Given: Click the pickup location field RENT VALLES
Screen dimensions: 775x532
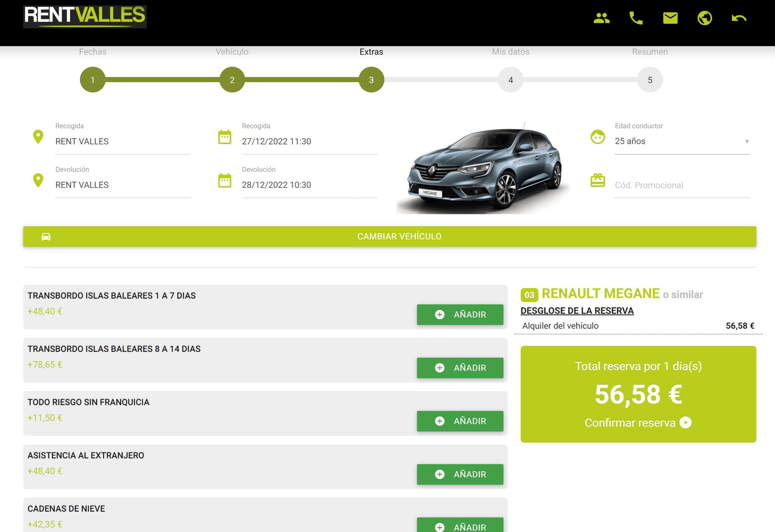Looking at the screenshot, I should tap(123, 141).
